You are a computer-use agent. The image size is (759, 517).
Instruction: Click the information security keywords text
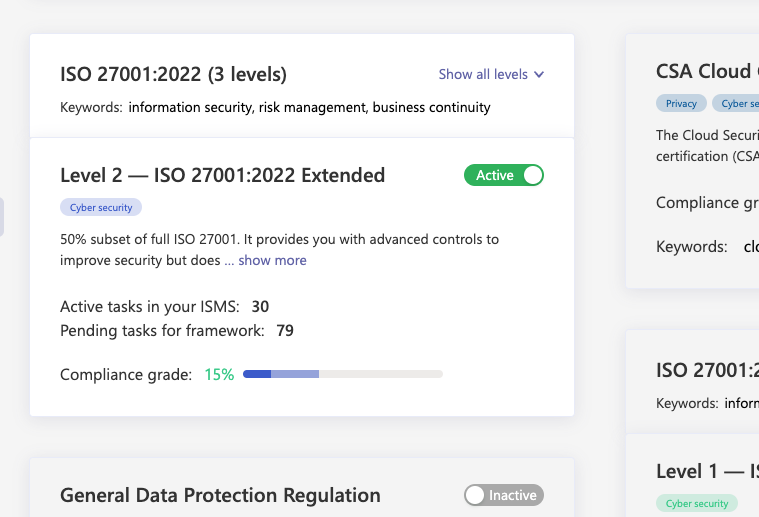309,107
